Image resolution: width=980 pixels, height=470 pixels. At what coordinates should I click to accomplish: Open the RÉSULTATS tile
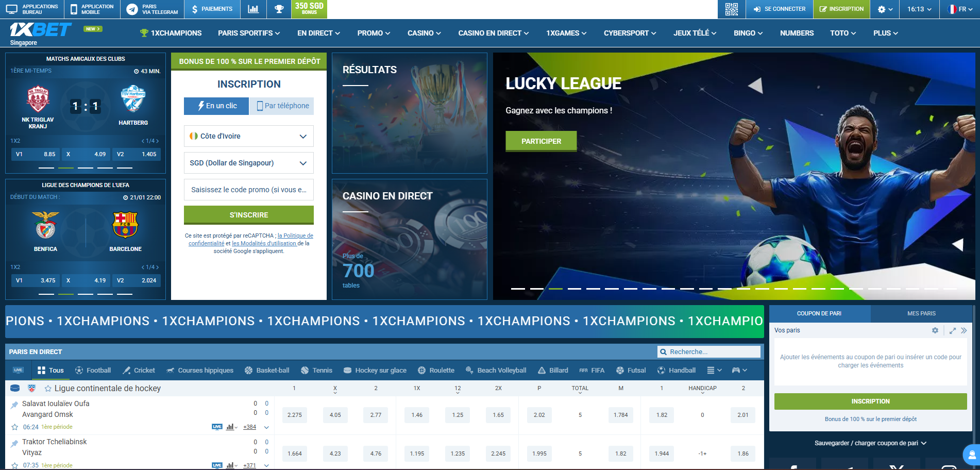pos(410,113)
